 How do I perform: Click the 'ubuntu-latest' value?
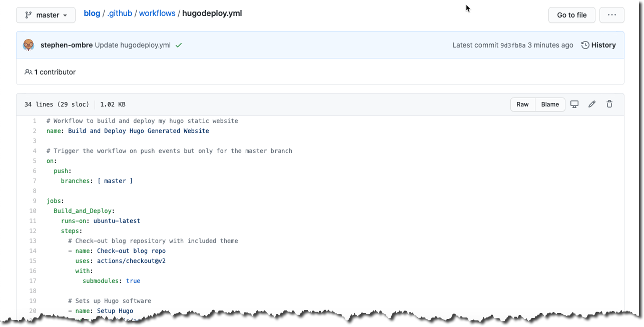click(x=117, y=221)
